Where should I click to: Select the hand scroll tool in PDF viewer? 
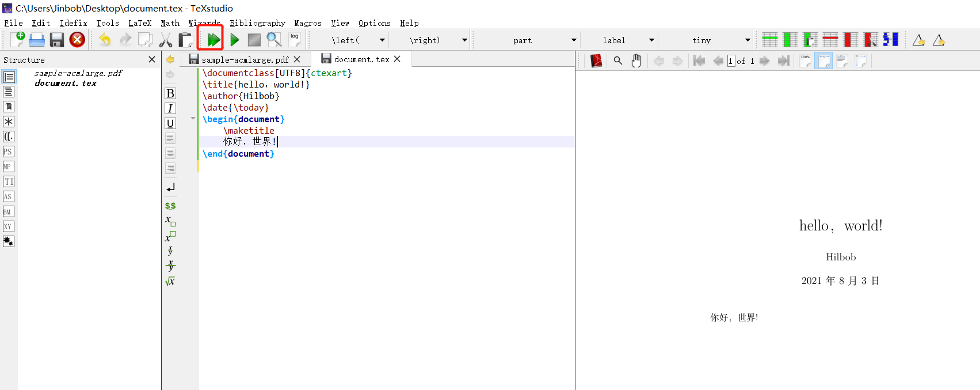636,60
